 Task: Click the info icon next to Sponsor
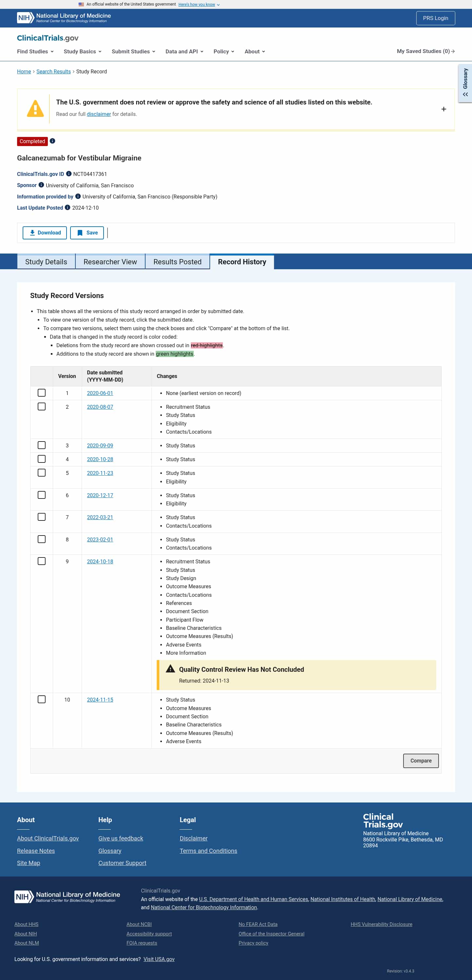[41, 185]
